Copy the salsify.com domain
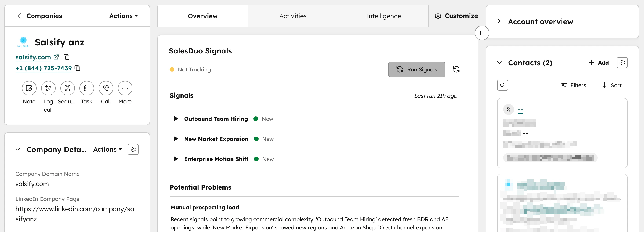 point(66,57)
